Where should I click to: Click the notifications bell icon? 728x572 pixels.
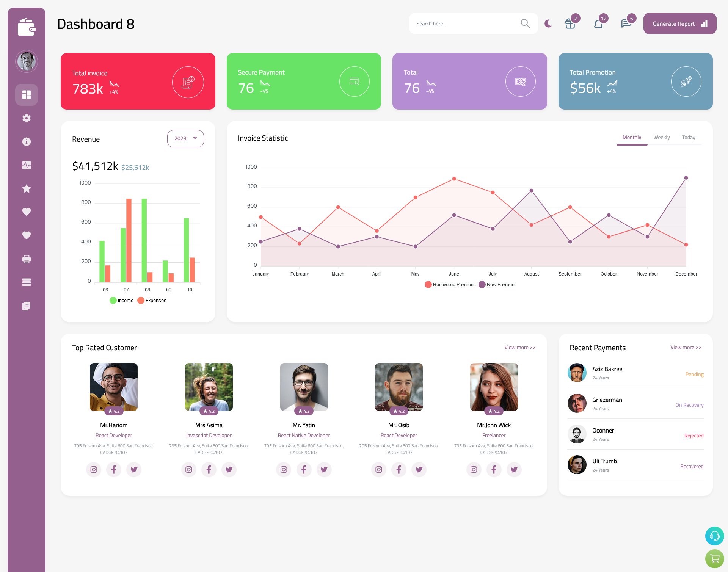coord(599,24)
